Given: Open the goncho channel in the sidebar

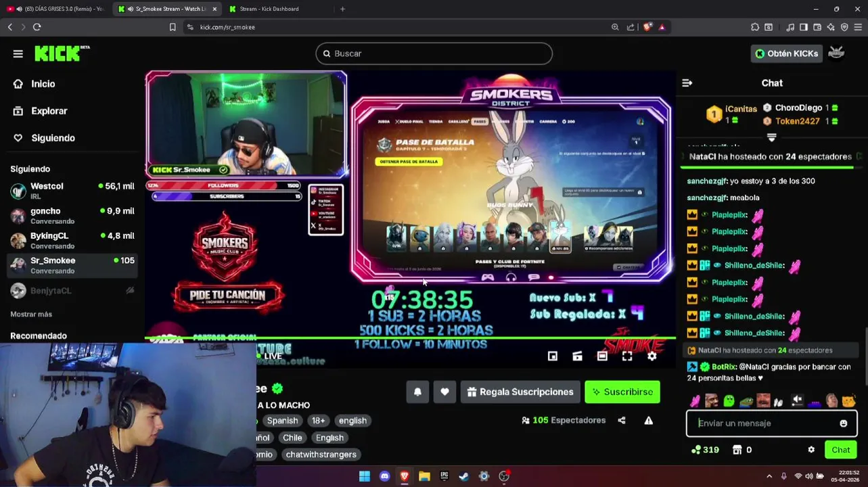Looking at the screenshot, I should 72,216.
